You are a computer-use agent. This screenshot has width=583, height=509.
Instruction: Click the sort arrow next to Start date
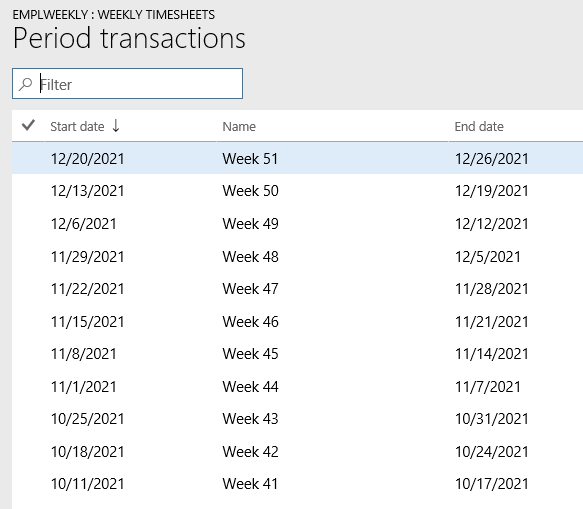click(x=116, y=126)
